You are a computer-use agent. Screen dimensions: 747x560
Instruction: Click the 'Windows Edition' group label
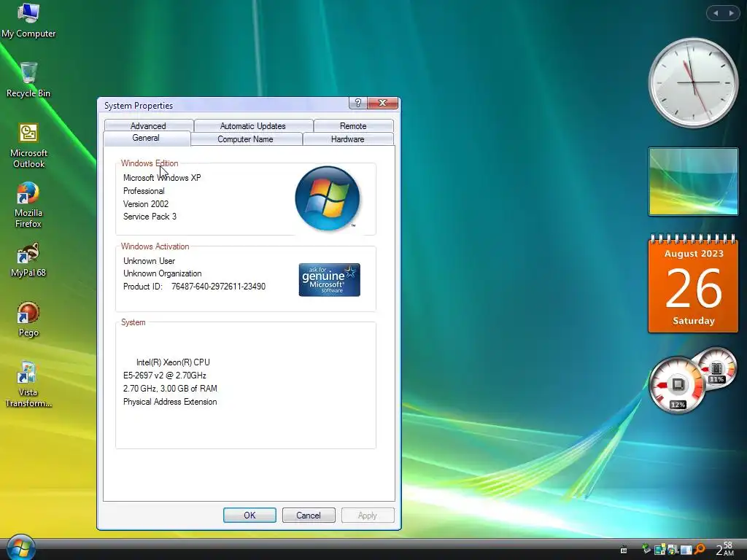point(150,163)
